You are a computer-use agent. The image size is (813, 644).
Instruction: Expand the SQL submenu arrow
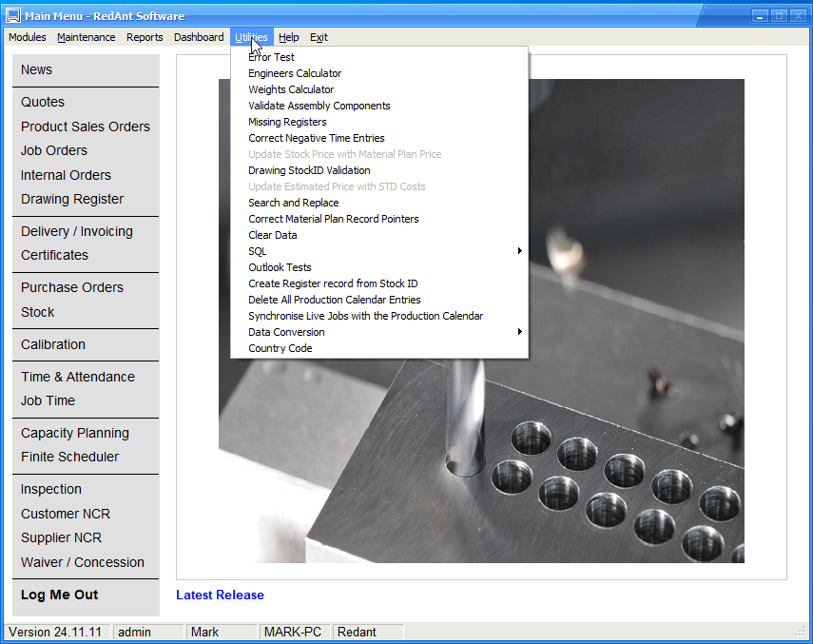click(x=520, y=251)
